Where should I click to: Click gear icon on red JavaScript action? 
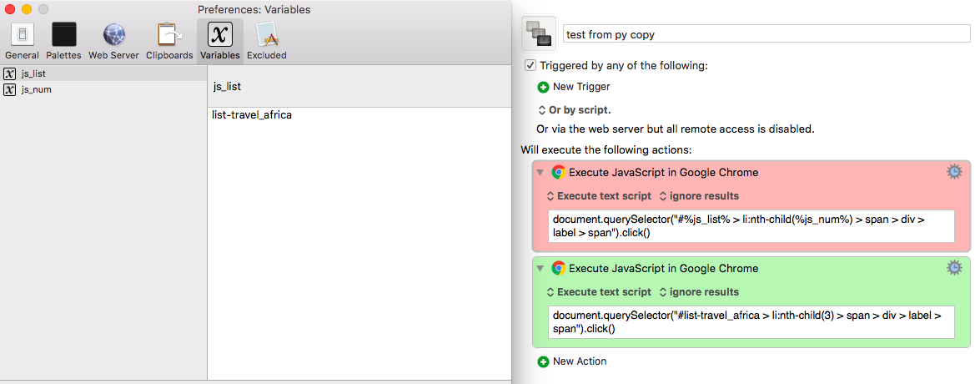(954, 172)
